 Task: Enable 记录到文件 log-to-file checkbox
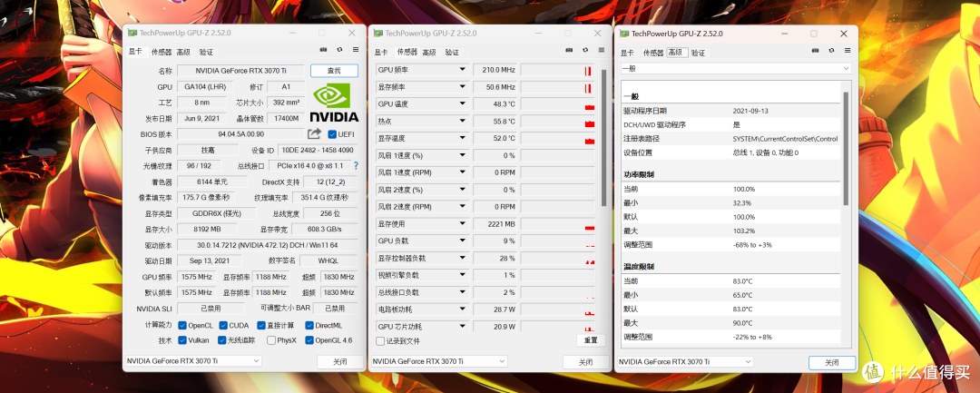tap(380, 341)
